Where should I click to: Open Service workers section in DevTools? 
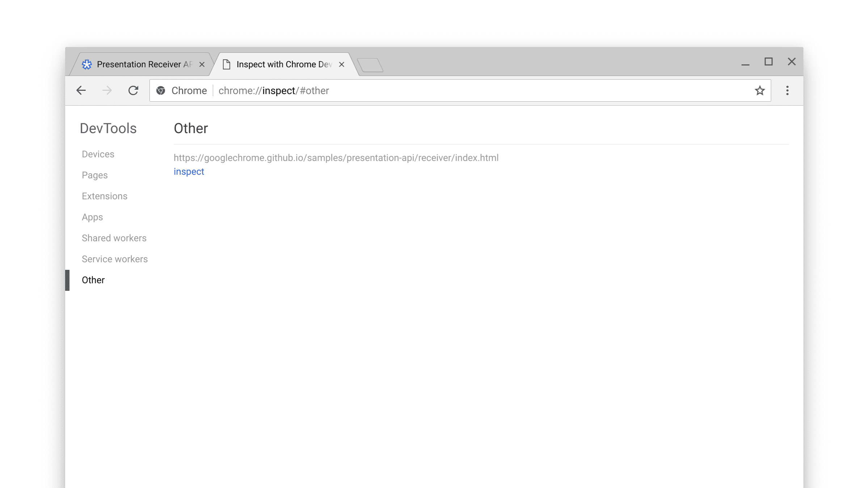pyautogui.click(x=115, y=259)
